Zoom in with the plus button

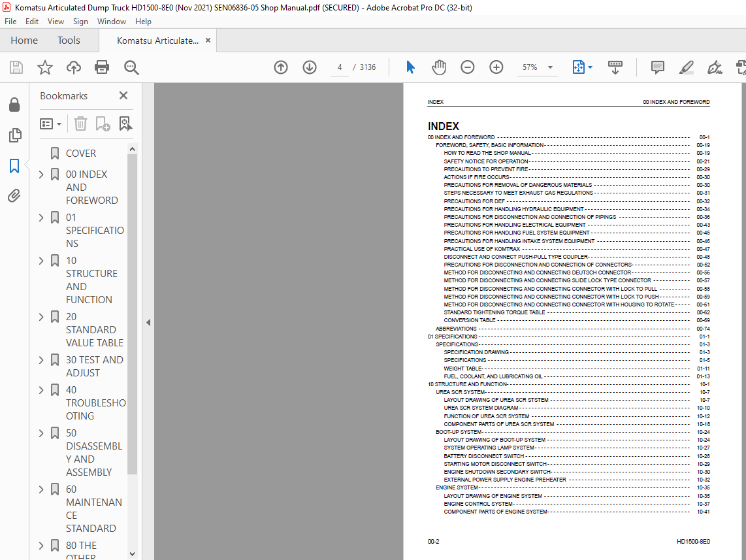[496, 67]
